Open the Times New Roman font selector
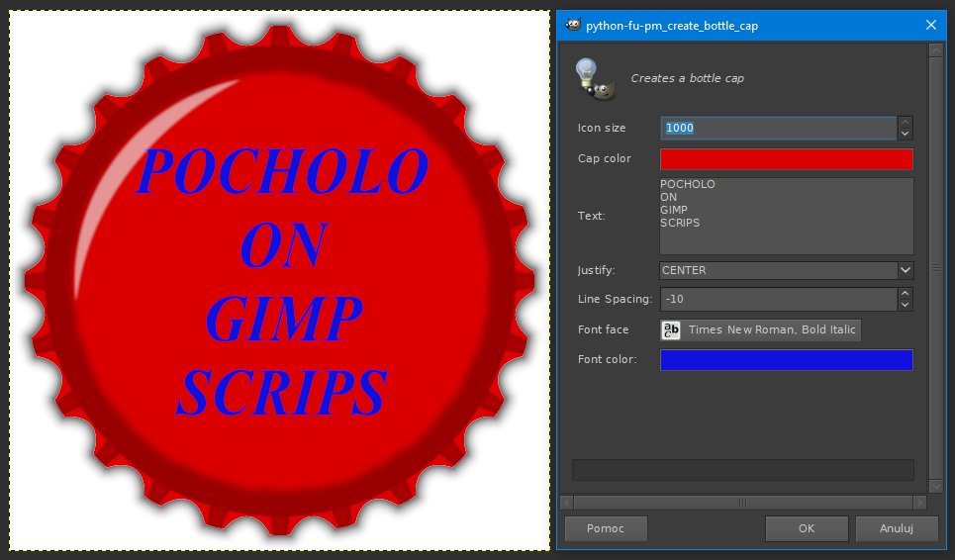955x560 pixels. 761,329
